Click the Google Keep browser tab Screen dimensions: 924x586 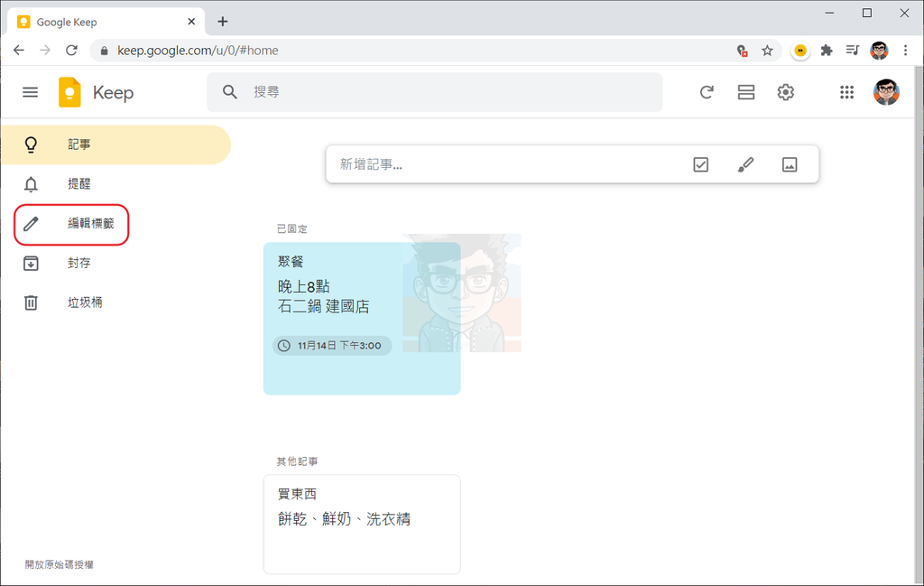click(x=106, y=22)
